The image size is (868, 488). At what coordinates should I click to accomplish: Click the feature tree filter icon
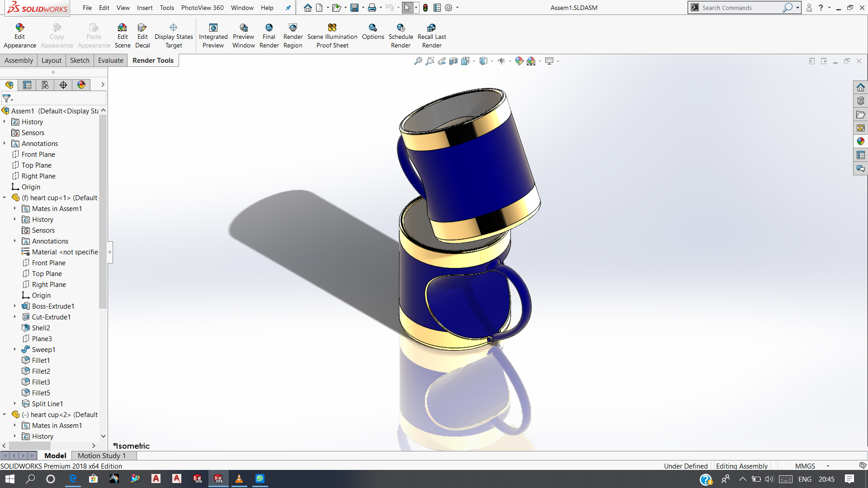(x=7, y=98)
